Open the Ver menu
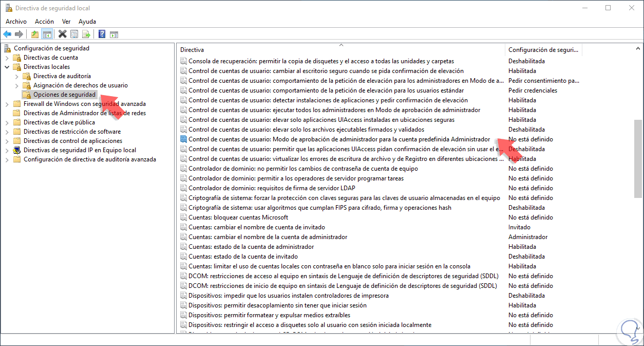Screen dimensions: 644x346 coord(66,22)
